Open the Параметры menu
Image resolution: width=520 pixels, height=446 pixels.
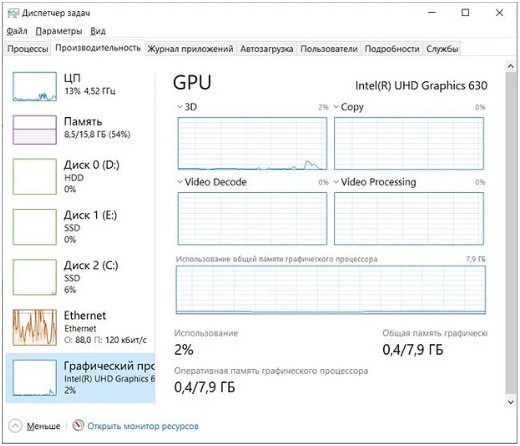coord(59,31)
